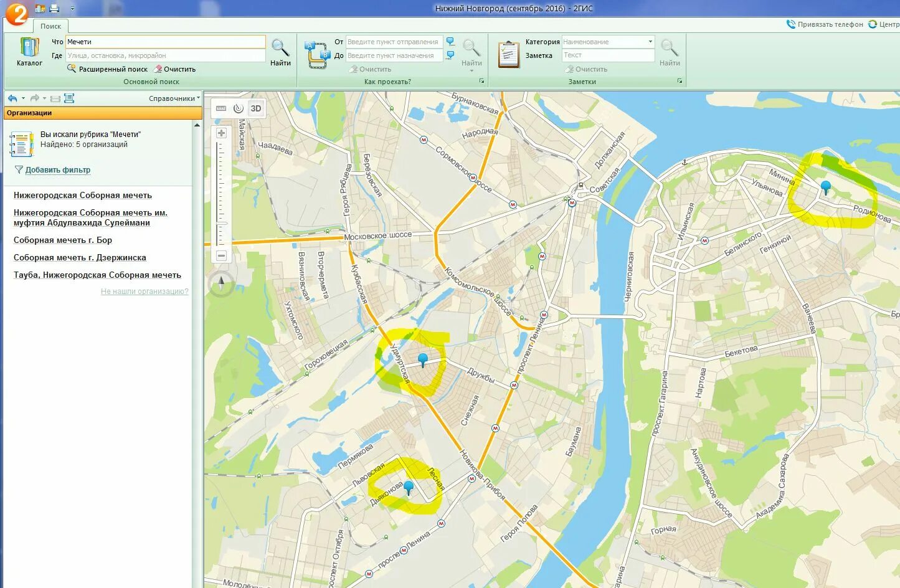Click the До destination point field

pos(394,55)
